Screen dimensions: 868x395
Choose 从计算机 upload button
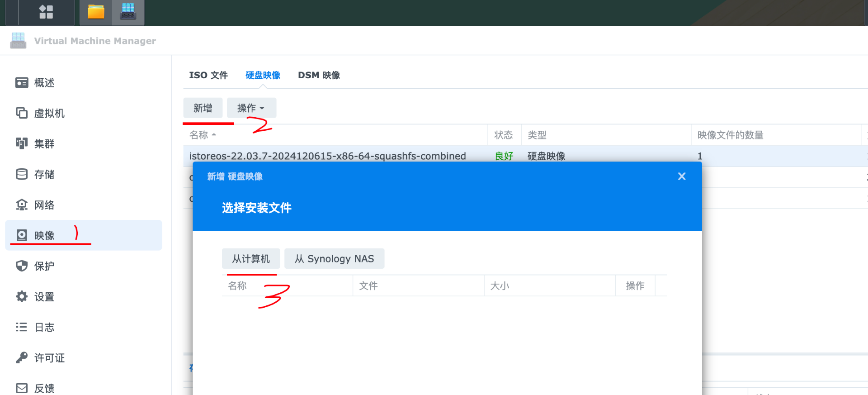pyautogui.click(x=251, y=259)
